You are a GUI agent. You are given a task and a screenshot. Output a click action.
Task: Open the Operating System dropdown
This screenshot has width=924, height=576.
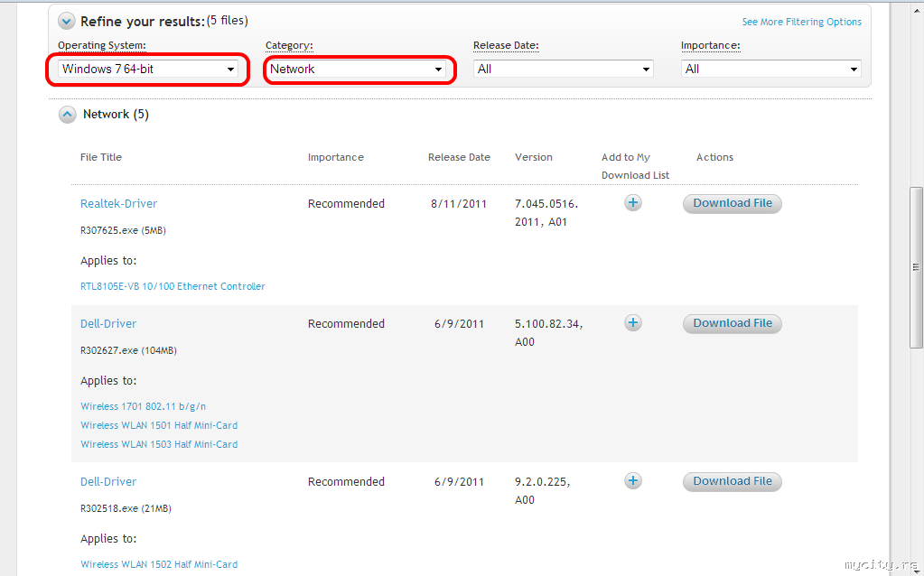click(x=148, y=69)
